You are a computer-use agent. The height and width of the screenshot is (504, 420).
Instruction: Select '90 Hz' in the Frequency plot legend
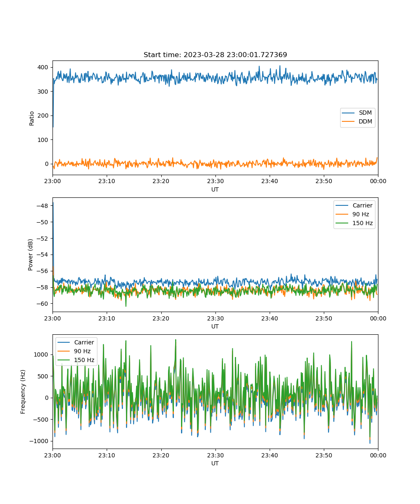point(82,351)
